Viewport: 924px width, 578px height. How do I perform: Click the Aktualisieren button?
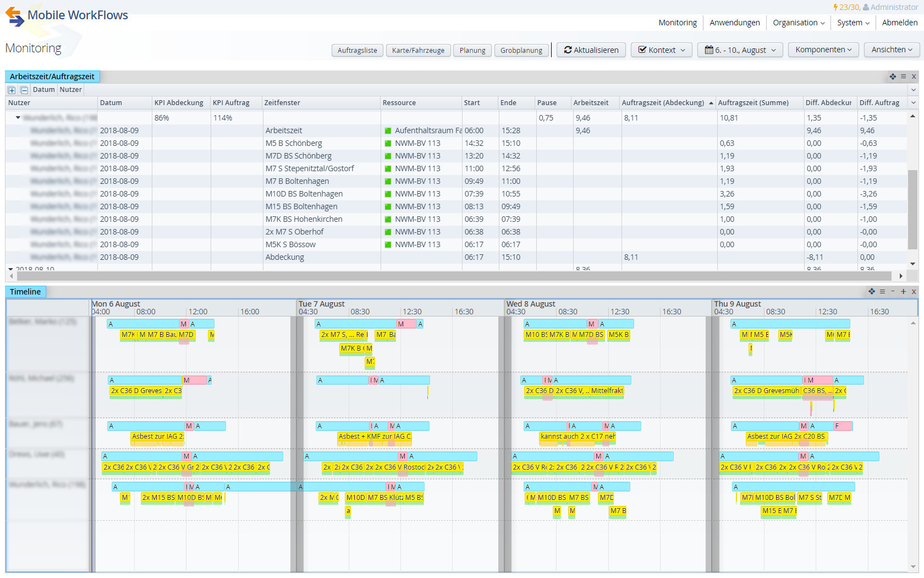pos(591,50)
